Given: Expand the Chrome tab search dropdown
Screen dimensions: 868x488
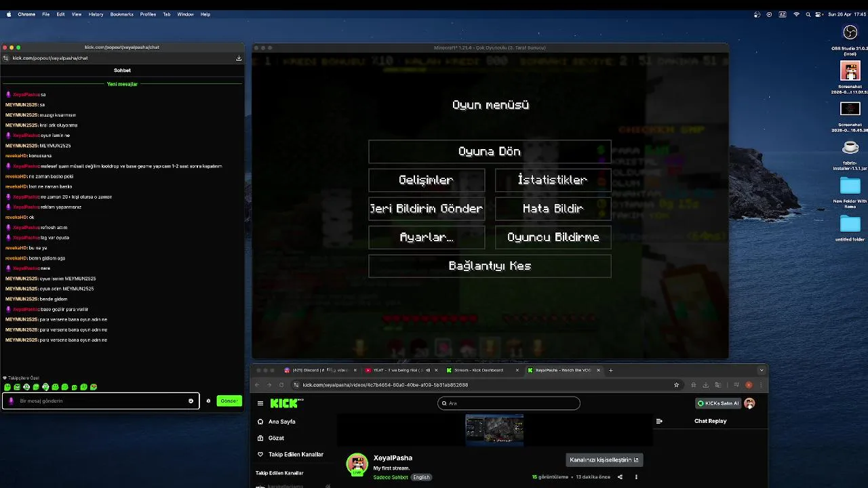Looking at the screenshot, I should [x=762, y=370].
